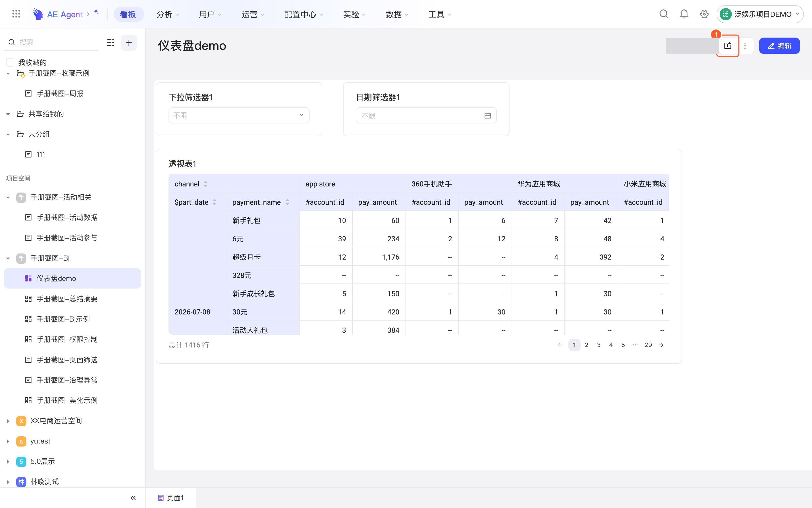The height and width of the screenshot is (508, 812).
Task: Switch to the 页面1 page tab
Action: point(171,498)
